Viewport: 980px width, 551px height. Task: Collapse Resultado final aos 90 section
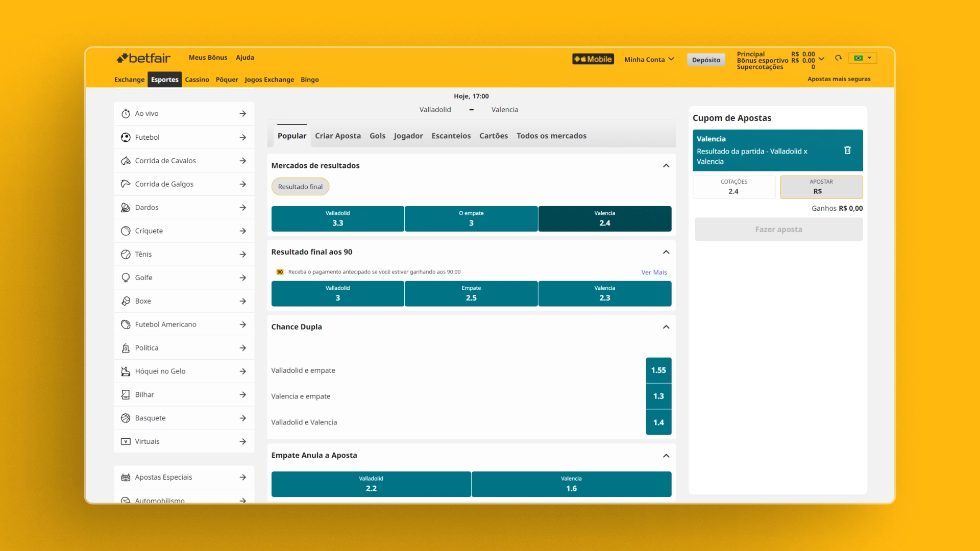(x=666, y=252)
